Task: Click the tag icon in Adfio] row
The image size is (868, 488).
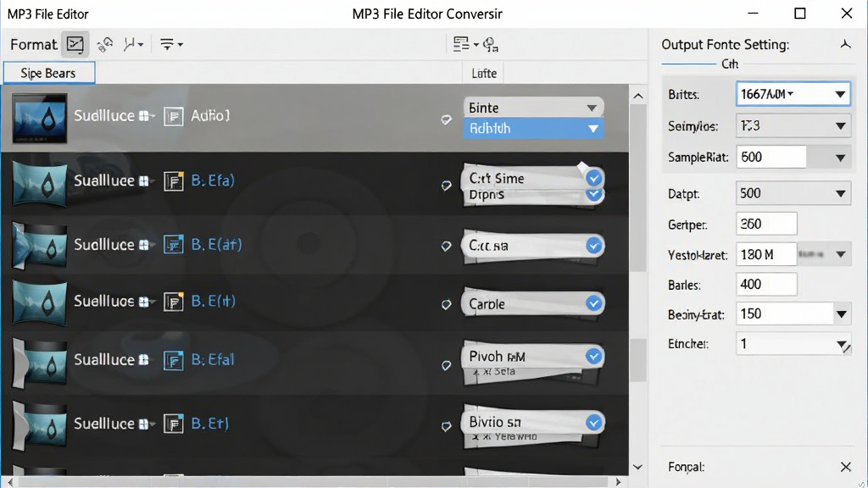Action: [x=446, y=119]
